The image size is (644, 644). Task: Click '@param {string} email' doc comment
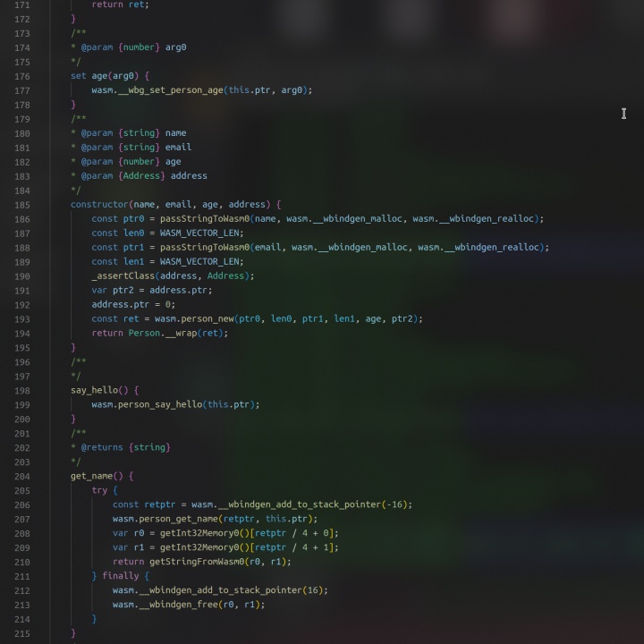click(136, 148)
